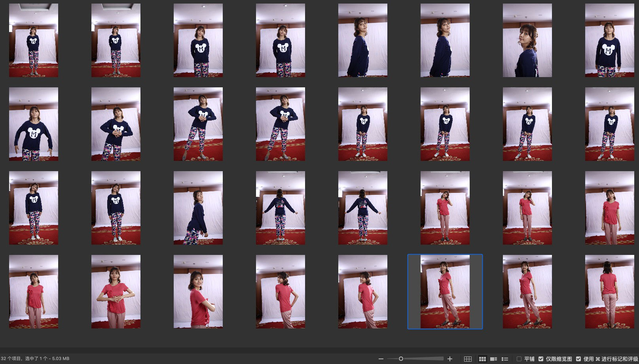This screenshot has height=364, width=639.
Task: Select the last thumbnail in the bottom row
Action: 609,292
